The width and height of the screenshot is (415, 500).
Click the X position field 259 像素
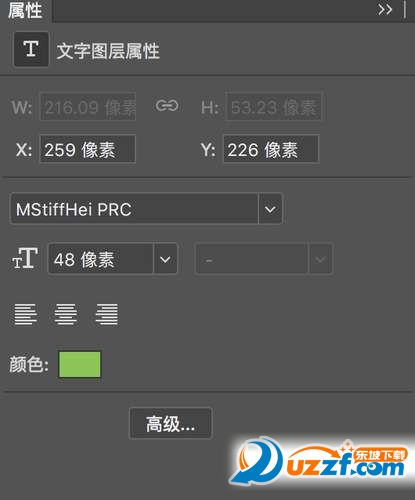click(88, 149)
